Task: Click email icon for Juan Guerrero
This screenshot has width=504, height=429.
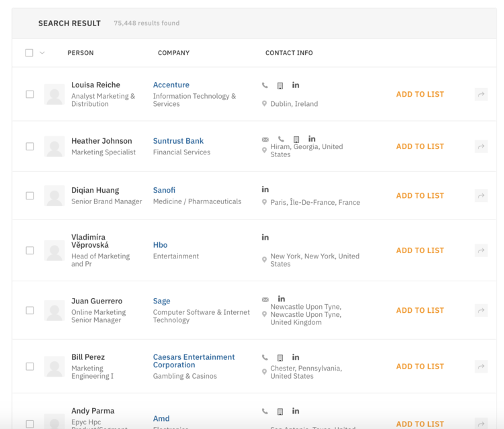Action: pos(265,299)
